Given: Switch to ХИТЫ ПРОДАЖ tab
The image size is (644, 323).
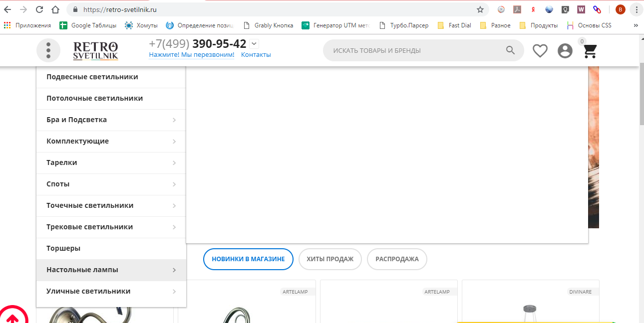Looking at the screenshot, I should point(329,259).
